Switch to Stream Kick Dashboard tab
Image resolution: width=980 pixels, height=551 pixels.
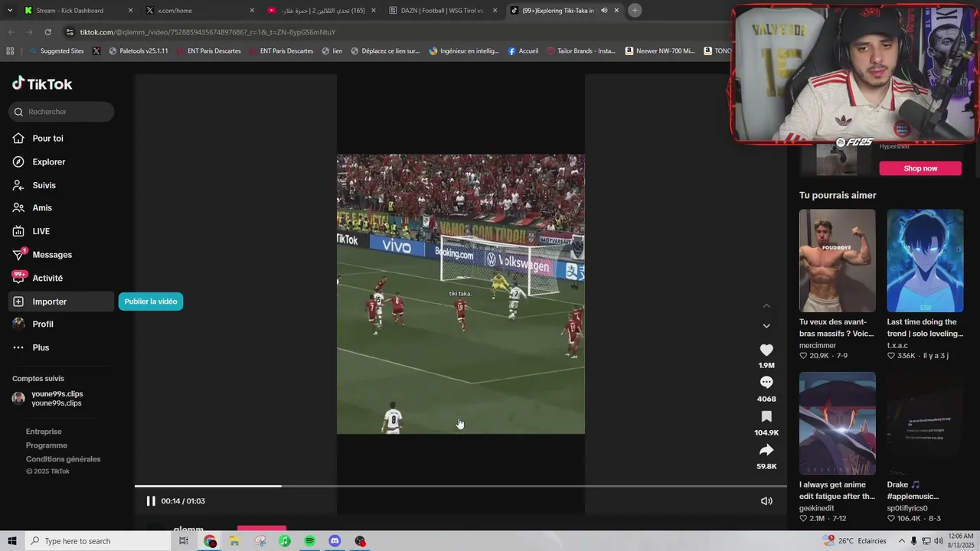[77, 11]
